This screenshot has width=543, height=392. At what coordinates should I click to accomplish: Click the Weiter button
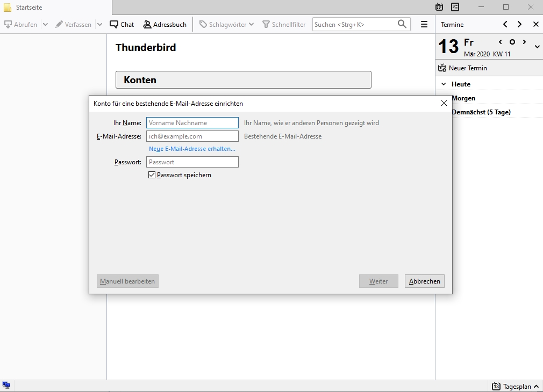tap(378, 281)
